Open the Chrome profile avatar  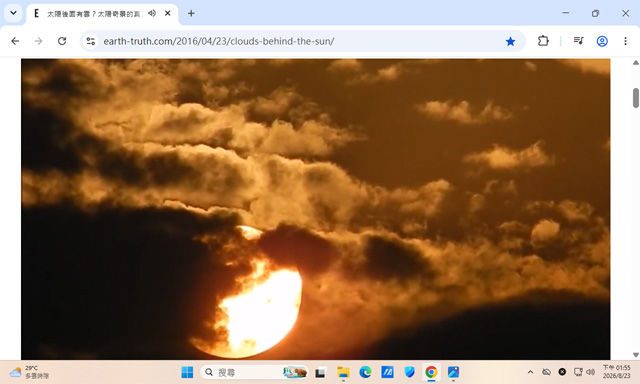602,41
